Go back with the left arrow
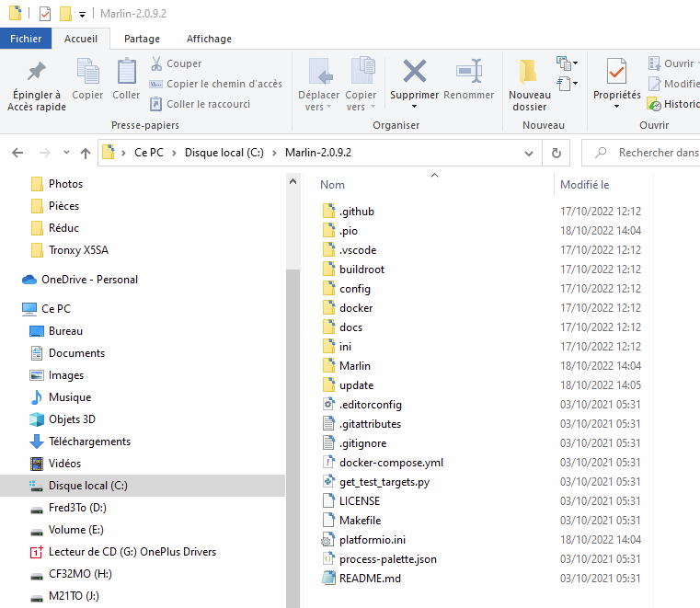 click(17, 153)
